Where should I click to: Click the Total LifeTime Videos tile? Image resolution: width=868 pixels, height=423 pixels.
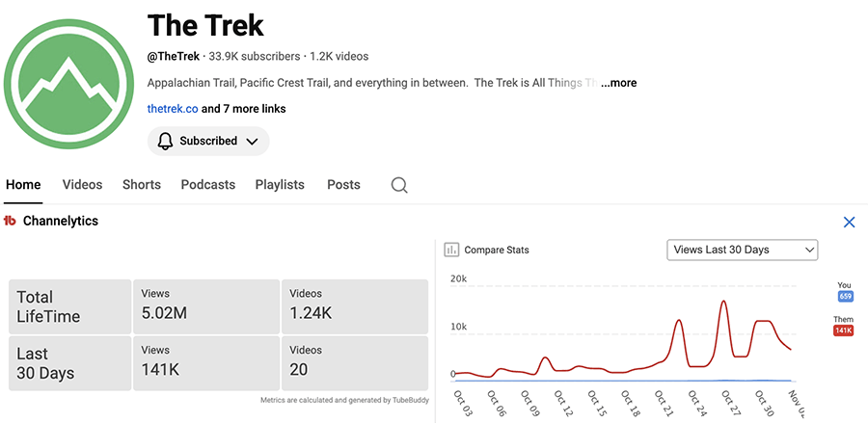tap(354, 306)
